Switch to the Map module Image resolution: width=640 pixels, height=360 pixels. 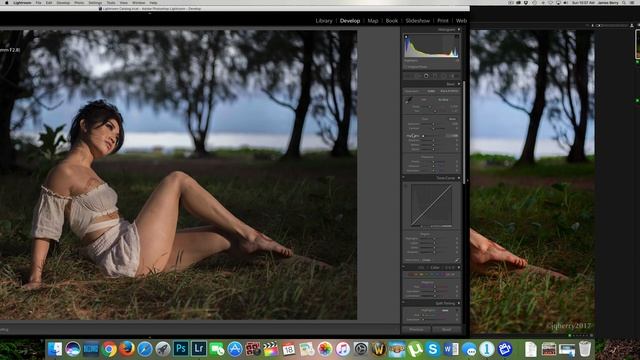(x=373, y=20)
